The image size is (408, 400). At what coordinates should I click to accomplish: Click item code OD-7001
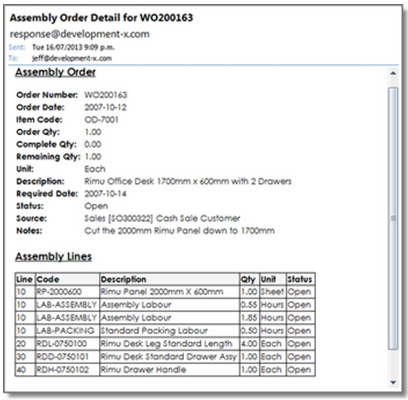(101, 120)
